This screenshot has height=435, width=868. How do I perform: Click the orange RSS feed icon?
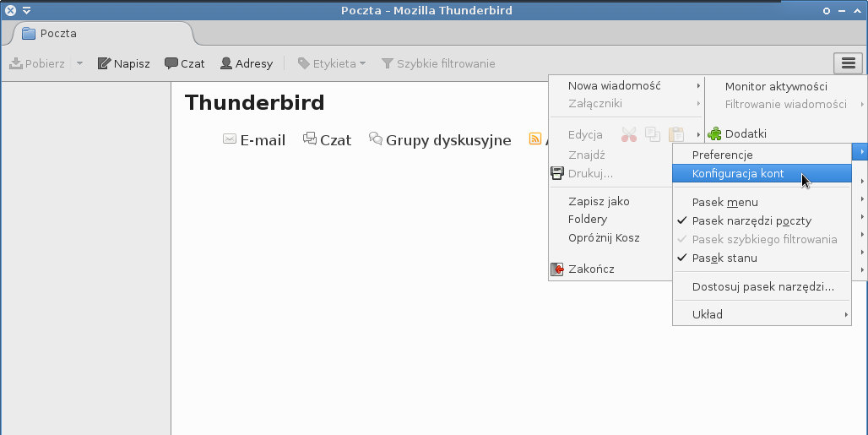pyautogui.click(x=534, y=139)
